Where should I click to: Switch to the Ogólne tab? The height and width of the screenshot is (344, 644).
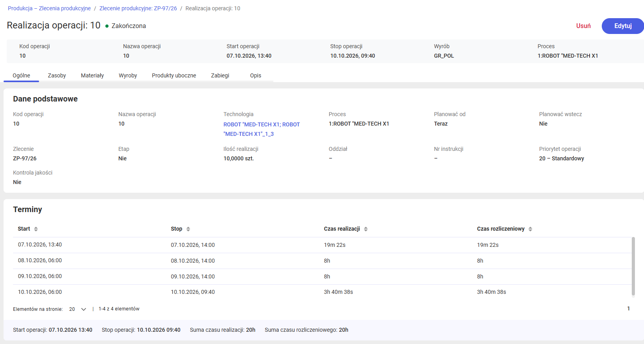21,75
